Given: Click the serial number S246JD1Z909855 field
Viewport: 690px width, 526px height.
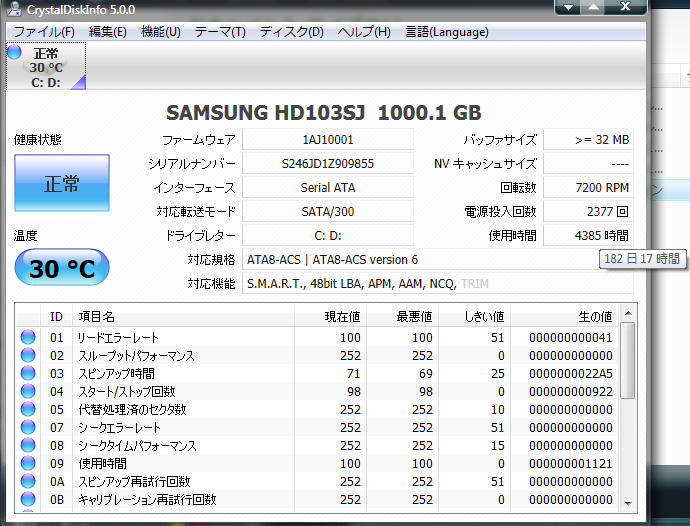Looking at the screenshot, I should (328, 164).
